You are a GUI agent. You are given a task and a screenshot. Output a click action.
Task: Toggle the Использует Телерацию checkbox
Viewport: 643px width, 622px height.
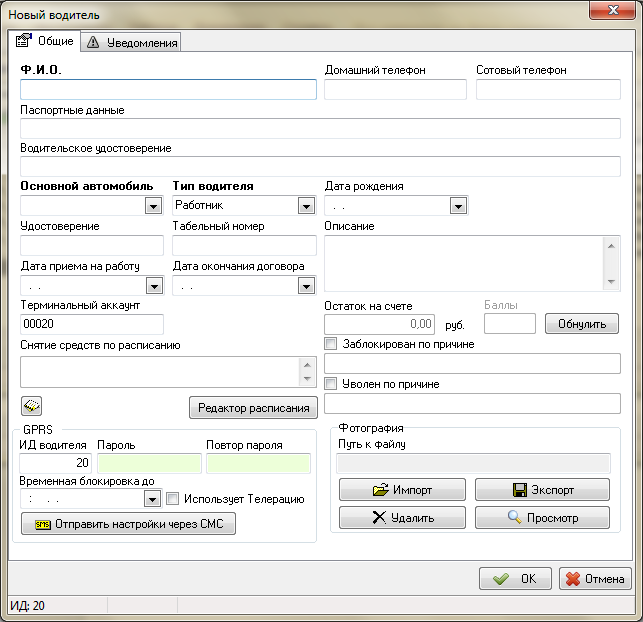(x=173, y=499)
